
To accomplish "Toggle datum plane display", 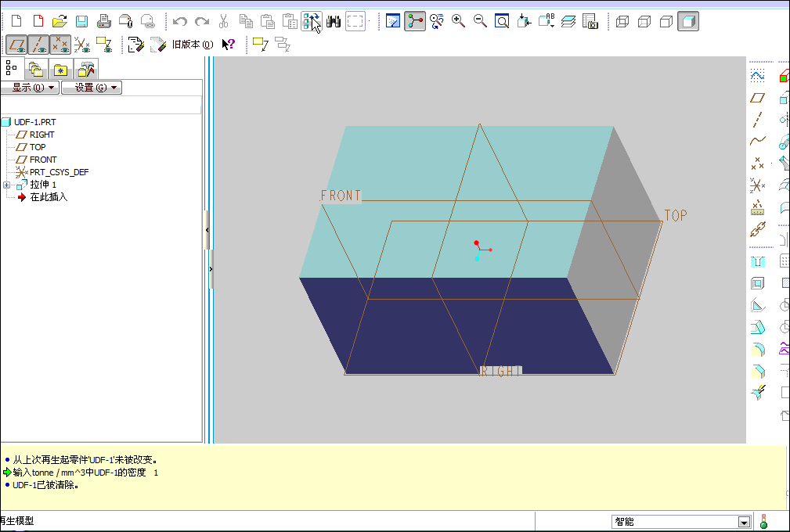I will point(16,45).
